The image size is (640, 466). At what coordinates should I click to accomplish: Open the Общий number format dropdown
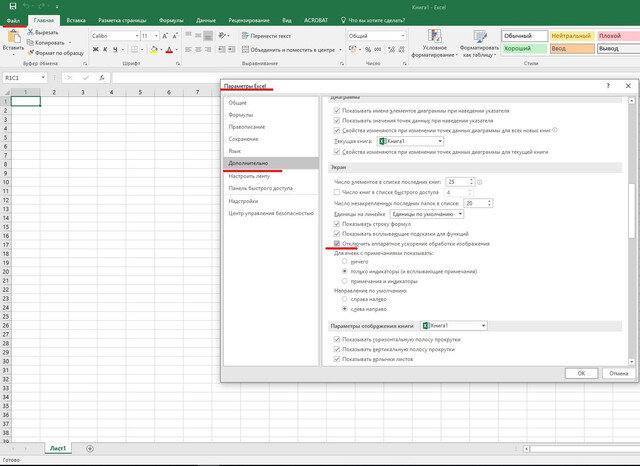[403, 36]
